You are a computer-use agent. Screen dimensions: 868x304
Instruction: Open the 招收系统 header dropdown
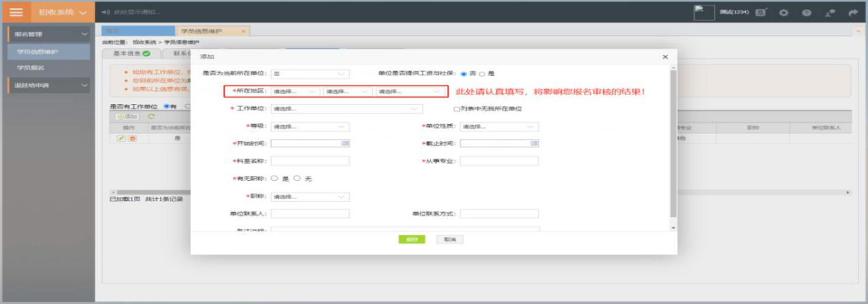tap(62, 12)
